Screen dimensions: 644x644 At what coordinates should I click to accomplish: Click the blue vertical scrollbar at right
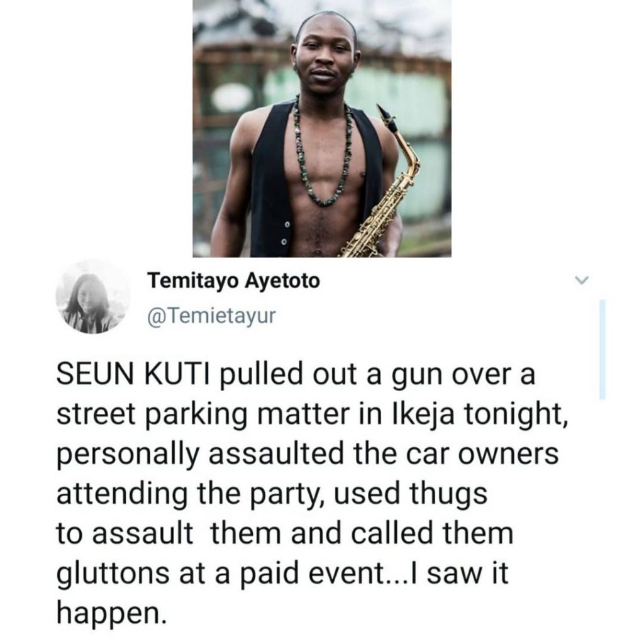pos(602,349)
